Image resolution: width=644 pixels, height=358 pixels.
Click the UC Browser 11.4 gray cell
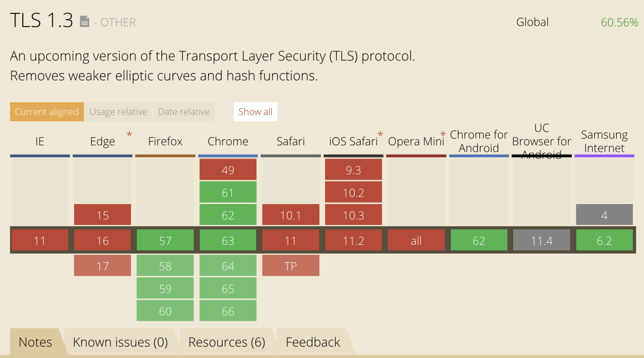[541, 240]
